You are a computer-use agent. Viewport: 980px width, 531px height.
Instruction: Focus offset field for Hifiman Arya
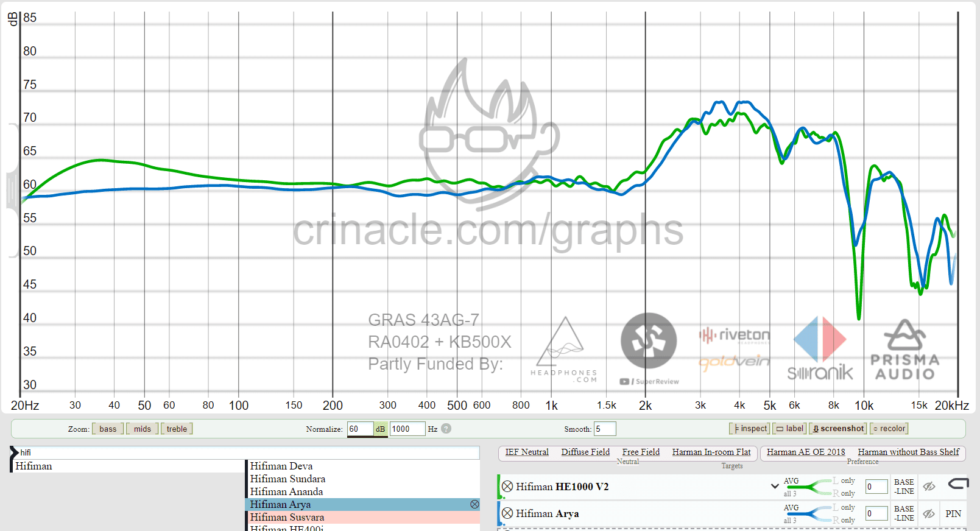tap(876, 513)
